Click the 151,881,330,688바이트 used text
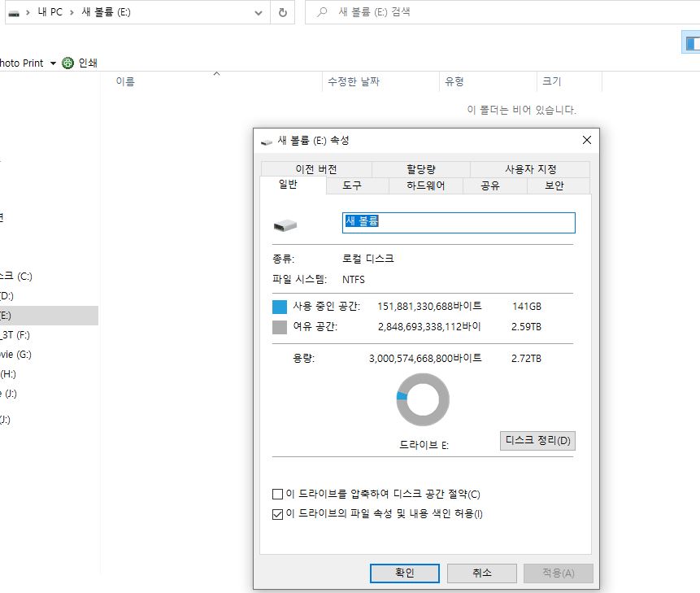 (x=429, y=307)
